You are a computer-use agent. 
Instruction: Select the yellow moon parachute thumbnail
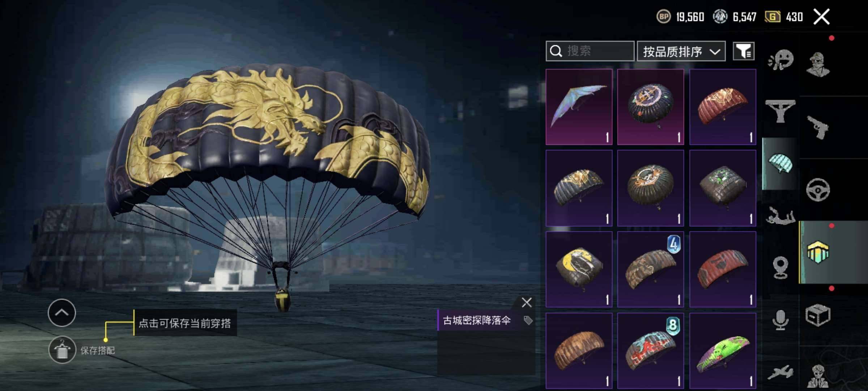click(x=579, y=270)
